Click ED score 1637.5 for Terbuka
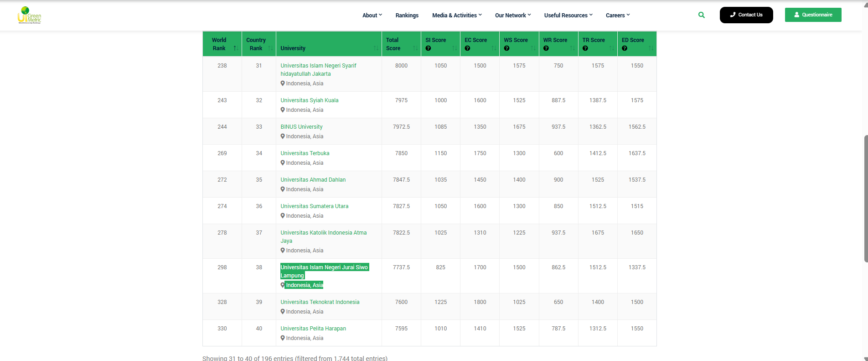 pyautogui.click(x=637, y=153)
